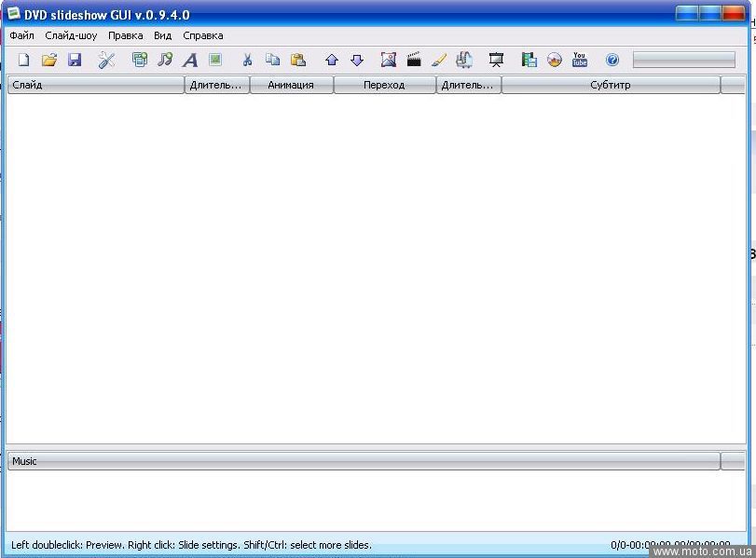Viewport: 756px width, 558px height.
Task: Preview slideshow with projector screen icon
Action: [496, 60]
